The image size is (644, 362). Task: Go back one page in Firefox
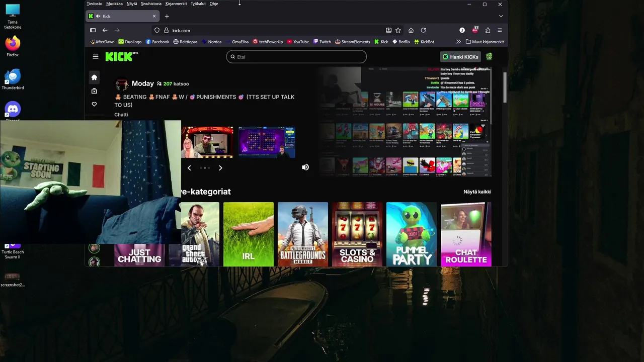tap(105, 30)
